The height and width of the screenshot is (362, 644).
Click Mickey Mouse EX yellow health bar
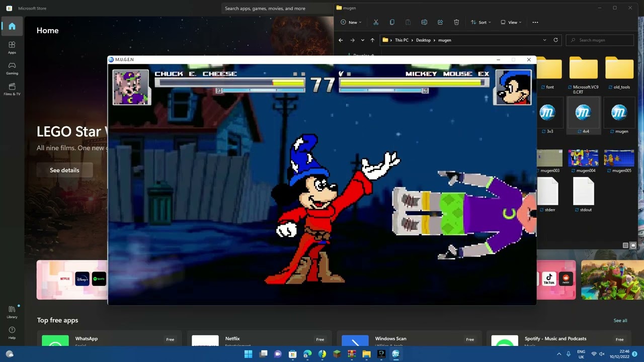(410, 82)
